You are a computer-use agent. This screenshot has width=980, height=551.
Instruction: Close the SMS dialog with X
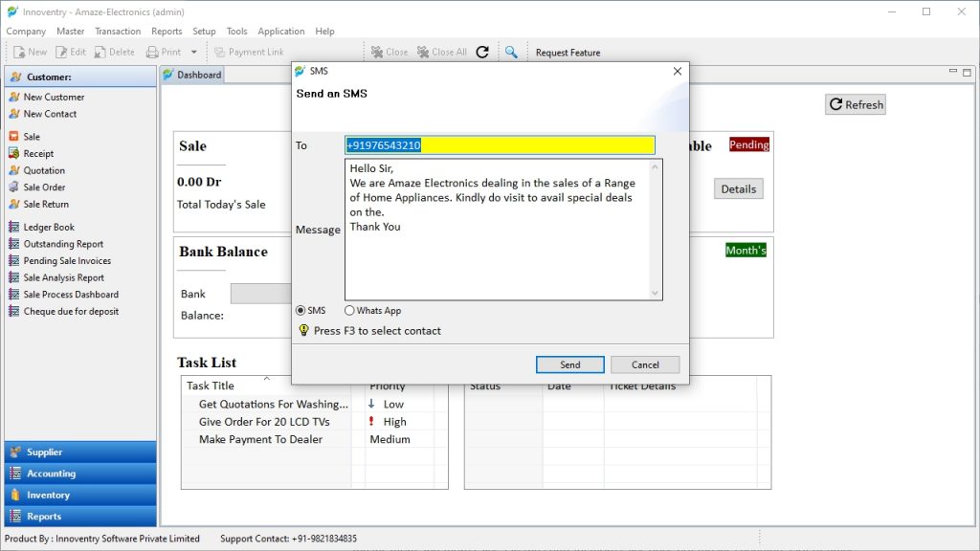(x=677, y=71)
